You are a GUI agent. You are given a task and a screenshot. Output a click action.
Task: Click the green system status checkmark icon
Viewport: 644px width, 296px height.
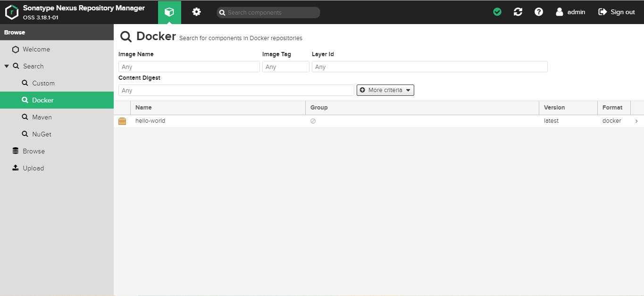(x=497, y=12)
